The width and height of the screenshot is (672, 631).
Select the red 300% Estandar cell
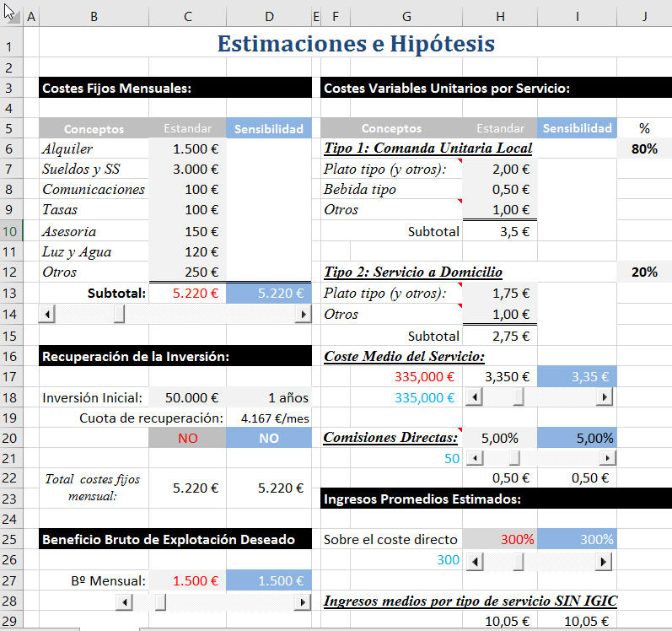point(500,540)
